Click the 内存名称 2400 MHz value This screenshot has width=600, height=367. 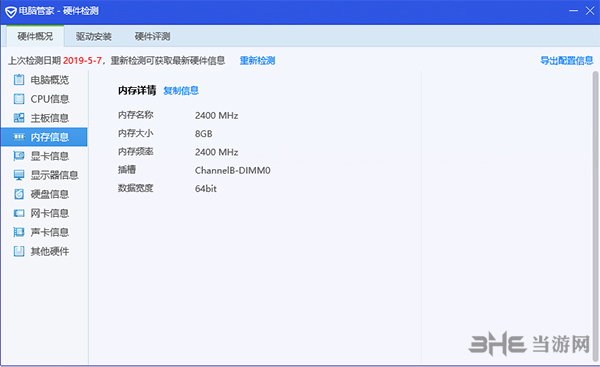pos(217,115)
